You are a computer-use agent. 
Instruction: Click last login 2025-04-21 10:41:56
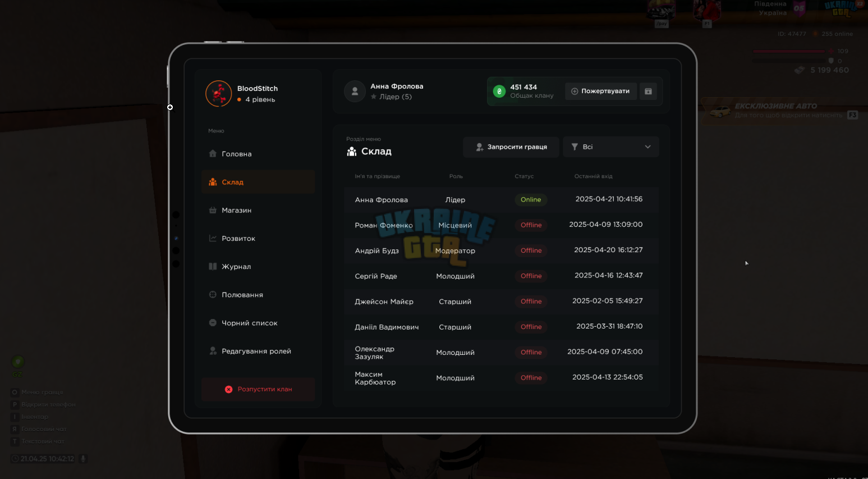tap(609, 199)
